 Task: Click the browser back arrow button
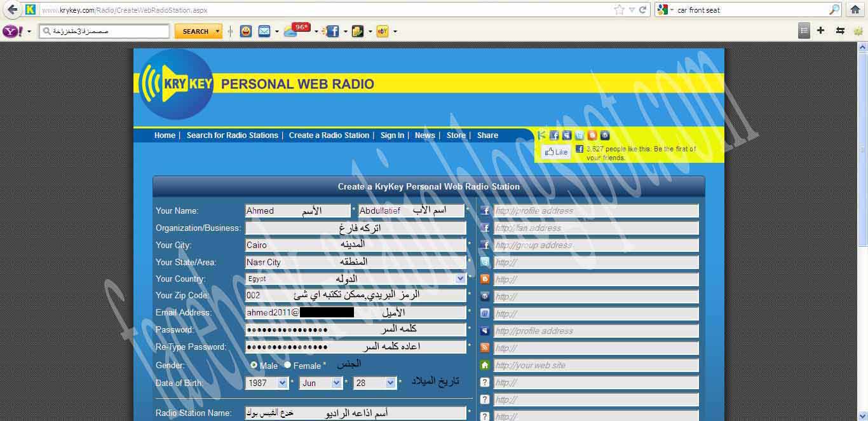tap(11, 10)
